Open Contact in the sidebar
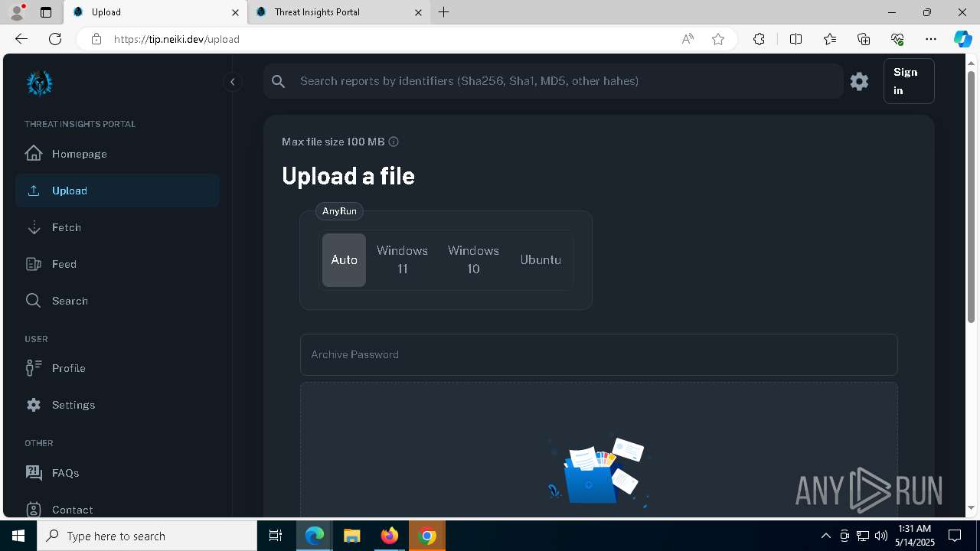 [117, 510]
